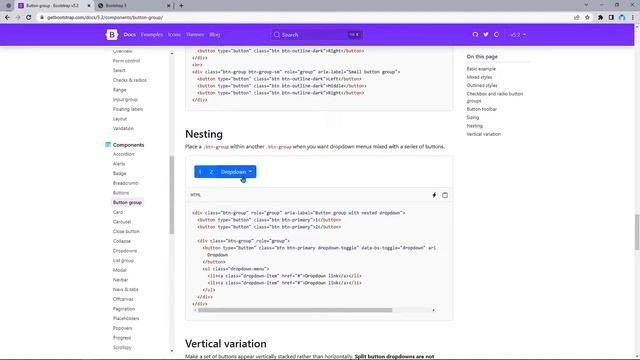
Task: Click Examples in the navbar
Action: (152, 35)
